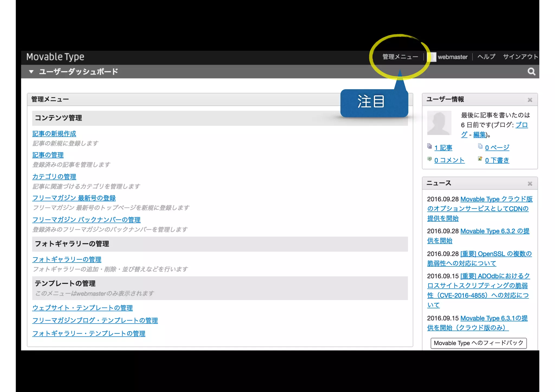Click the 下書き draft pencil icon
The height and width of the screenshot is (392, 555).
[x=480, y=159]
